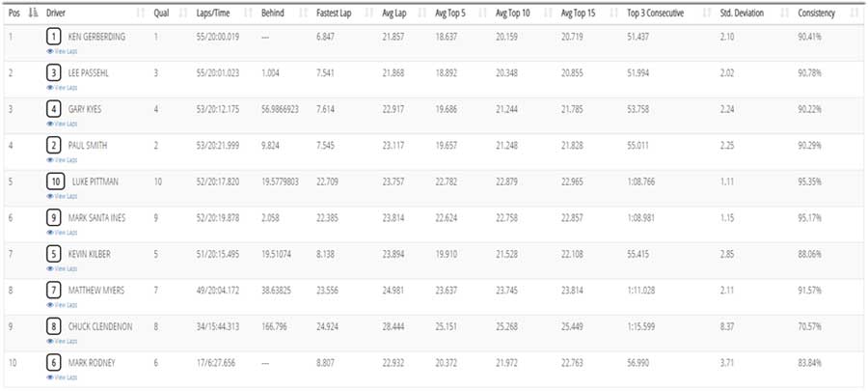Sort by Qual column arrows
The width and height of the screenshot is (868, 391).
tap(183, 14)
